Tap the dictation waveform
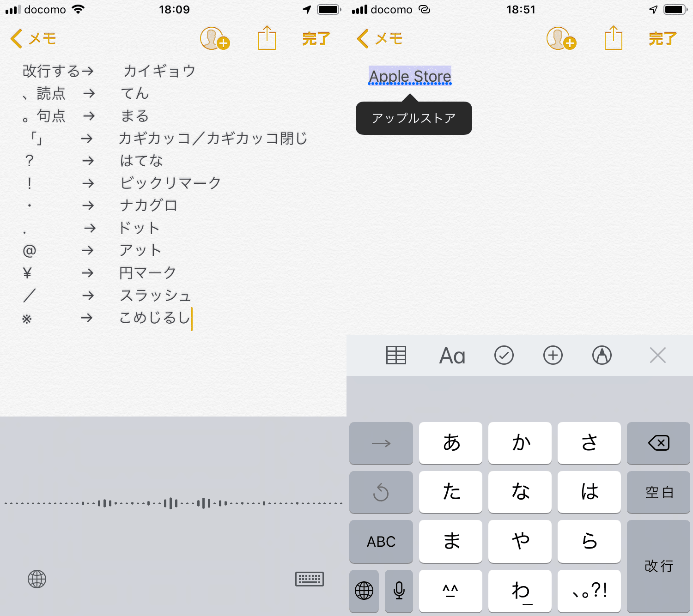 click(173, 503)
